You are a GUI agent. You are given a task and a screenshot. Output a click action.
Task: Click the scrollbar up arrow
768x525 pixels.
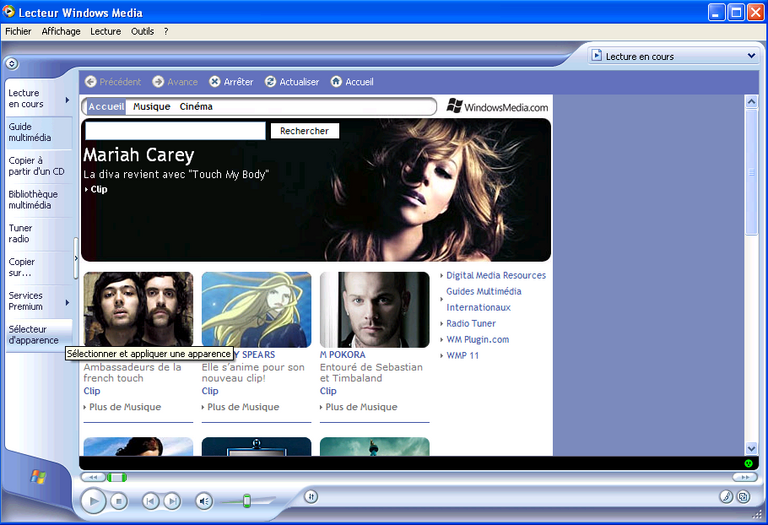coord(751,102)
